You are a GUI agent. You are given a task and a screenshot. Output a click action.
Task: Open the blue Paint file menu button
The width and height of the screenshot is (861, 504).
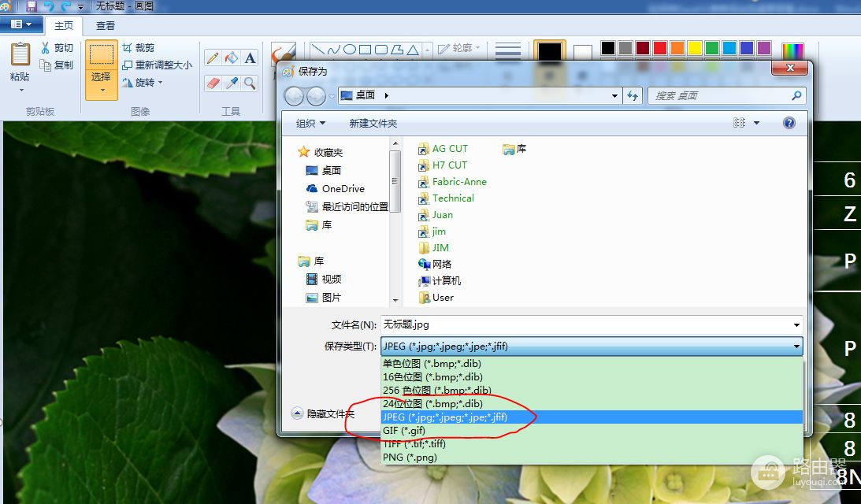click(x=20, y=24)
